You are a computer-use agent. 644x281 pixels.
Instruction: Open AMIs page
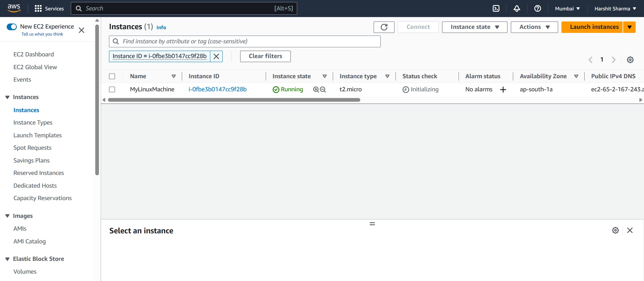20,229
